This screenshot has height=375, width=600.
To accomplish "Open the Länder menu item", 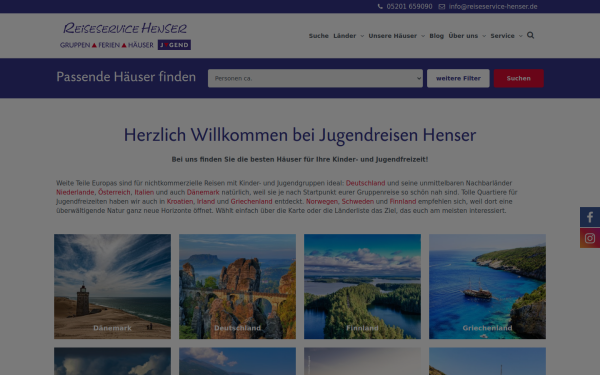I will pyautogui.click(x=344, y=36).
